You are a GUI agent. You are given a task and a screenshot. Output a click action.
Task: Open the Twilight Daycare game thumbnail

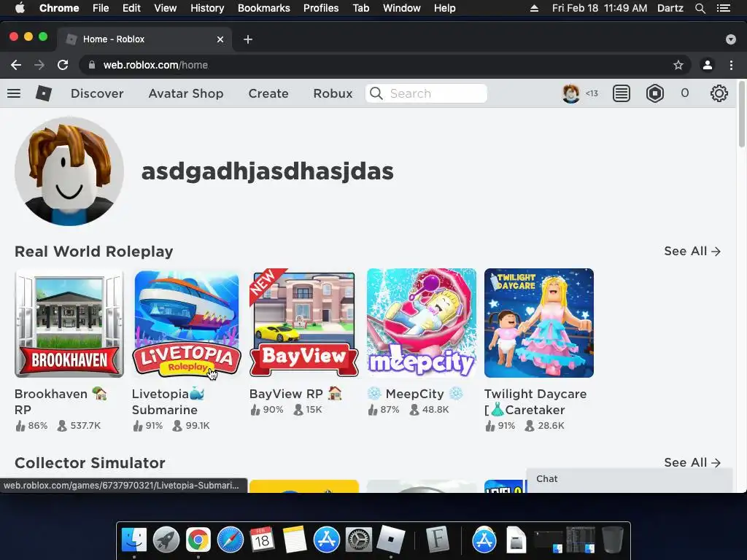tap(539, 323)
